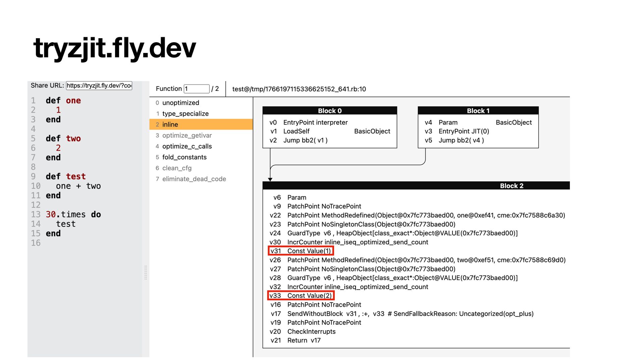Click the Block 0 header

pyautogui.click(x=329, y=111)
